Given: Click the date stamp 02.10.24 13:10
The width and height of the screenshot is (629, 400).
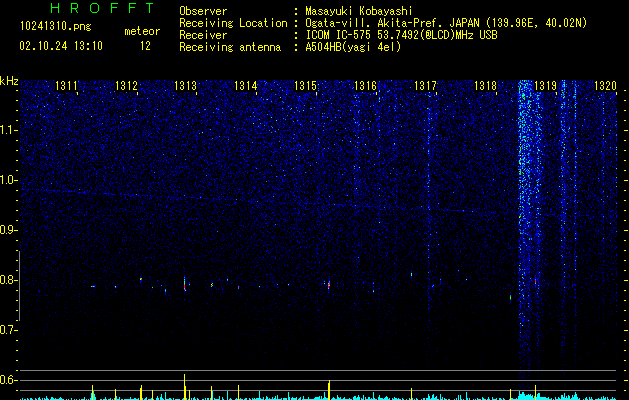Looking at the screenshot, I should point(61,46).
